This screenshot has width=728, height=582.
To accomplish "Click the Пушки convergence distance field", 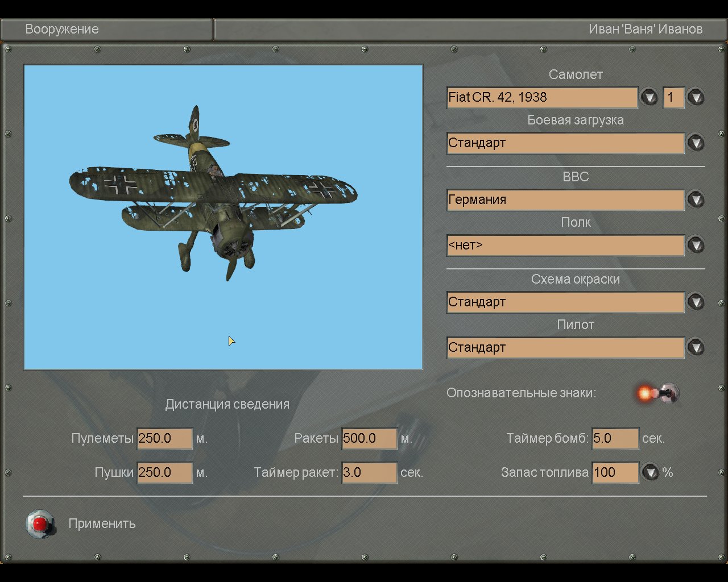I will [x=164, y=472].
